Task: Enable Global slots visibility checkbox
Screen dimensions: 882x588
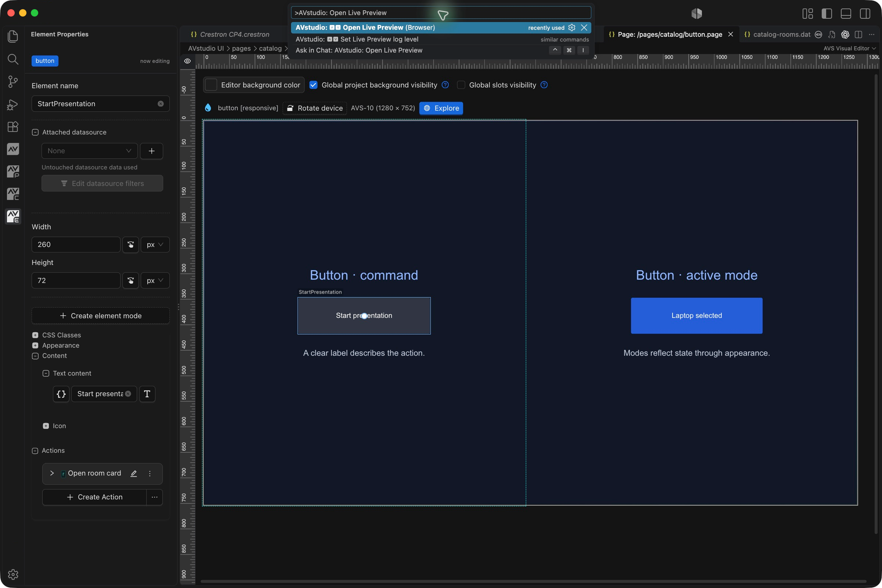Action: 461,85
